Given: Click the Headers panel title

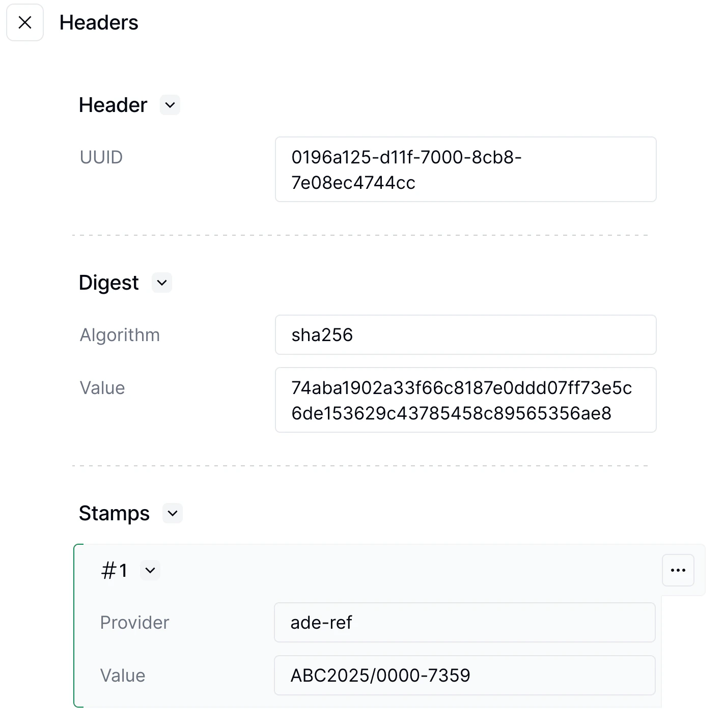Looking at the screenshot, I should point(99,23).
